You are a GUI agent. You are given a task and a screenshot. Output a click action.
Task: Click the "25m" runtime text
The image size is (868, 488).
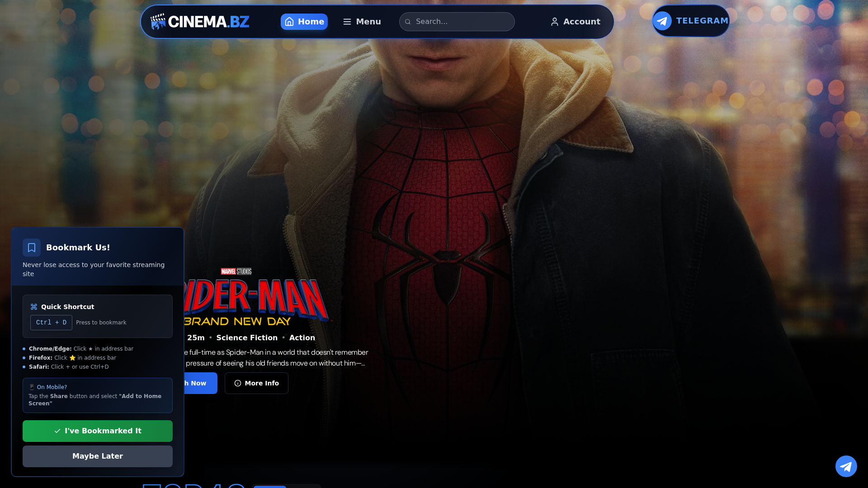(196, 338)
